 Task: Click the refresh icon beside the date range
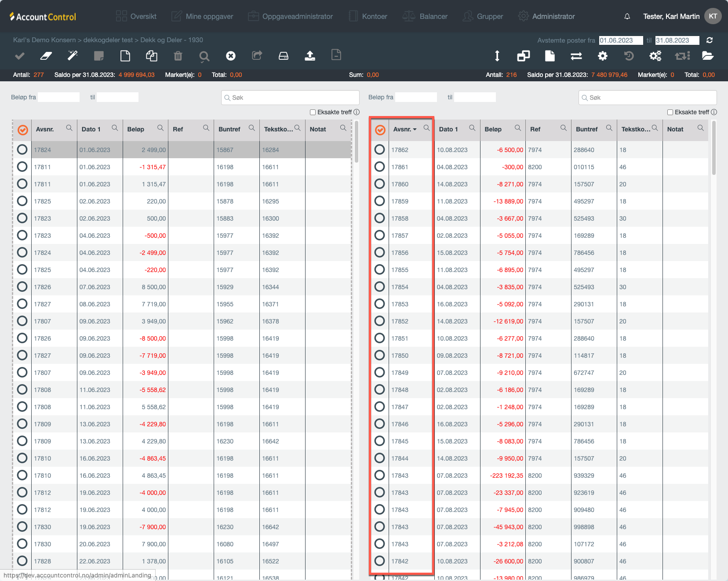pyautogui.click(x=710, y=40)
